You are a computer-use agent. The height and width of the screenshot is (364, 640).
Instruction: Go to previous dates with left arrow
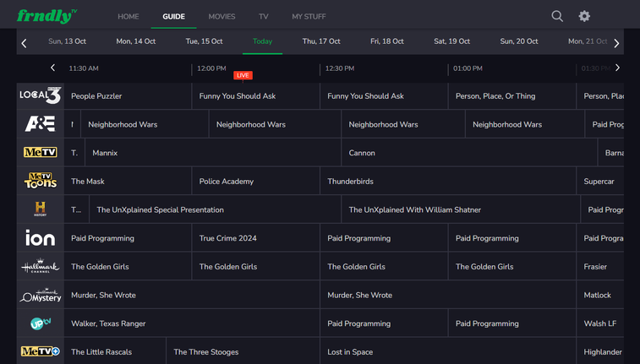[24, 43]
